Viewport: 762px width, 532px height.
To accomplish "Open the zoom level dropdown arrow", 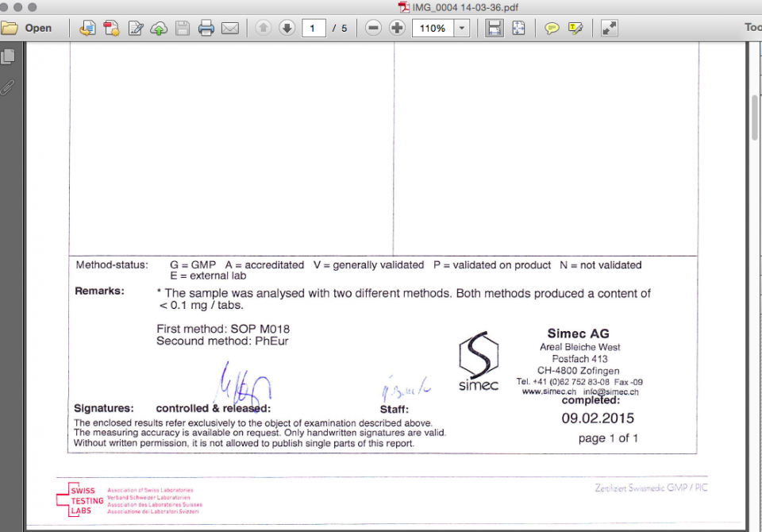I will (462, 28).
